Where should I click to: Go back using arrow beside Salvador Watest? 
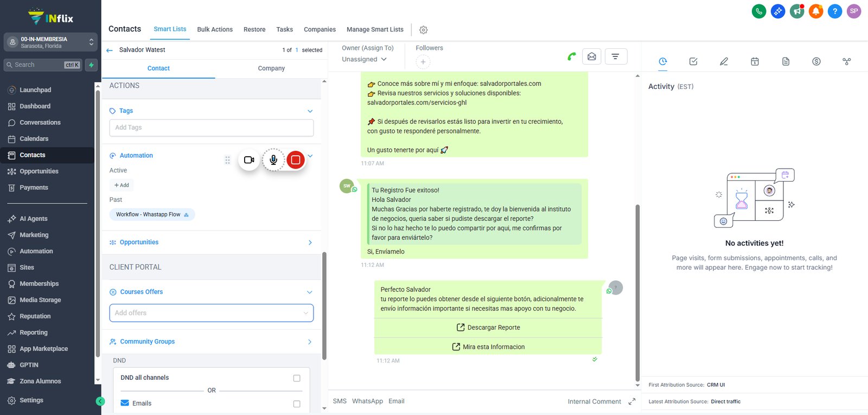(x=110, y=50)
